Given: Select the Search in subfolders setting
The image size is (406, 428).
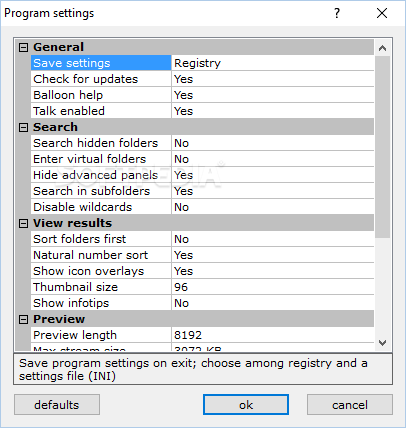Looking at the screenshot, I should click(x=101, y=191).
